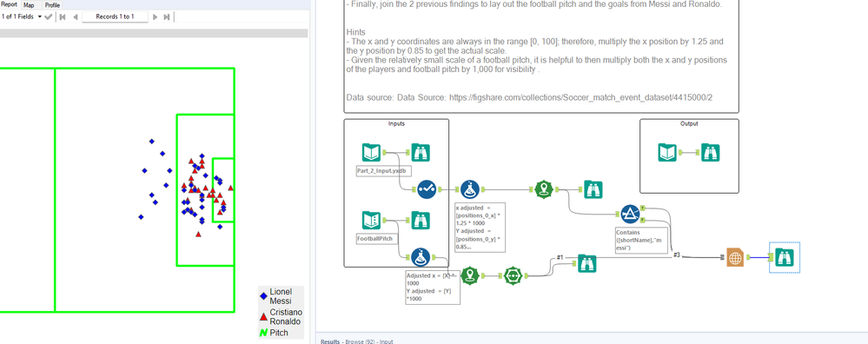Go to the previous record
The image size is (868, 344).
(x=76, y=17)
